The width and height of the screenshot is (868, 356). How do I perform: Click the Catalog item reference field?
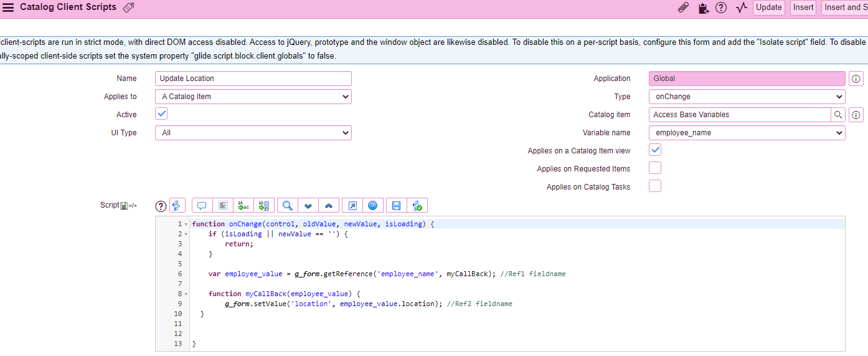tap(740, 115)
